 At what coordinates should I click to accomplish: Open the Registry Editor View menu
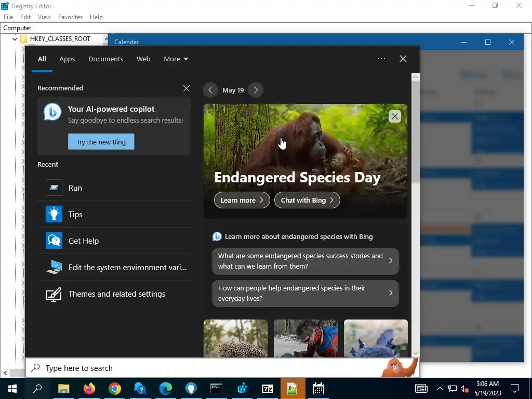coord(44,17)
